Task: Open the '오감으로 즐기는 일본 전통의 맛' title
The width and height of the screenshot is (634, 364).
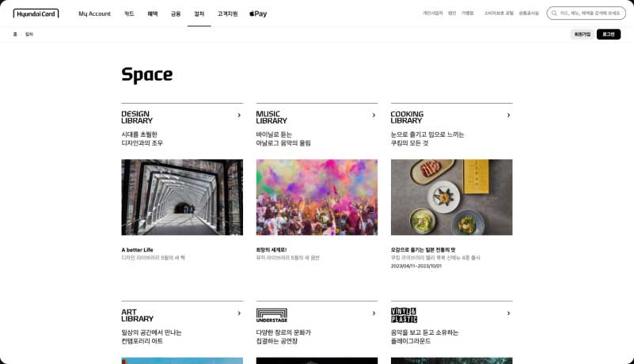Action: pyautogui.click(x=423, y=250)
